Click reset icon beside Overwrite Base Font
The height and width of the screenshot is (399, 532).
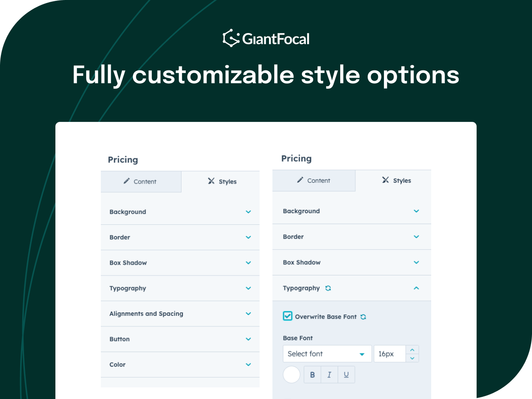coord(363,317)
